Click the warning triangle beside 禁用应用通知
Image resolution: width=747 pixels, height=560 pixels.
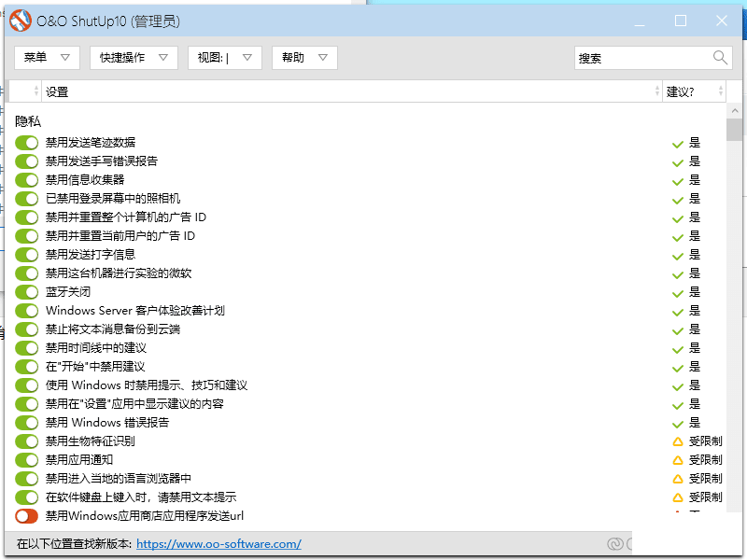pyautogui.click(x=678, y=460)
